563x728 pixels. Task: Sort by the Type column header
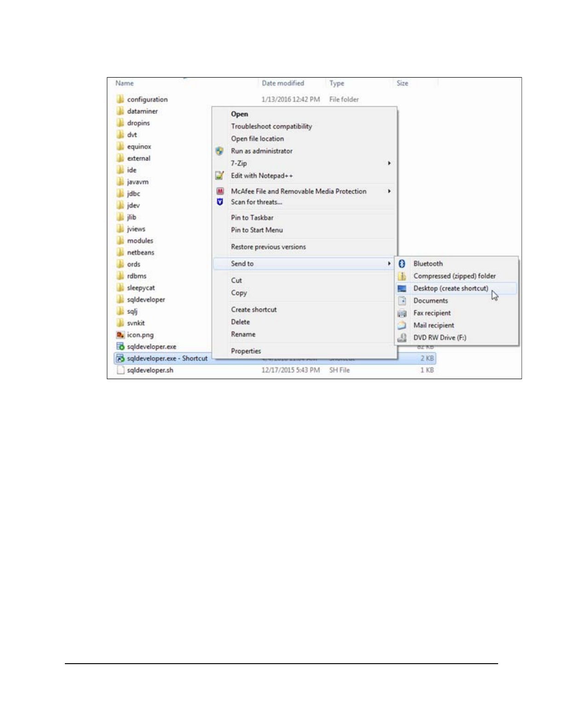[x=337, y=83]
